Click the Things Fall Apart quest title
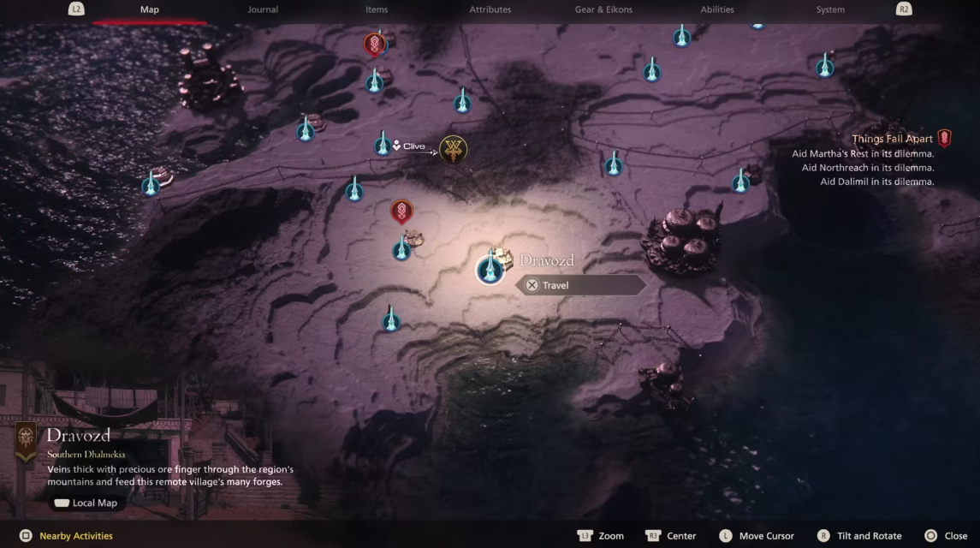980x548 pixels. [892, 139]
